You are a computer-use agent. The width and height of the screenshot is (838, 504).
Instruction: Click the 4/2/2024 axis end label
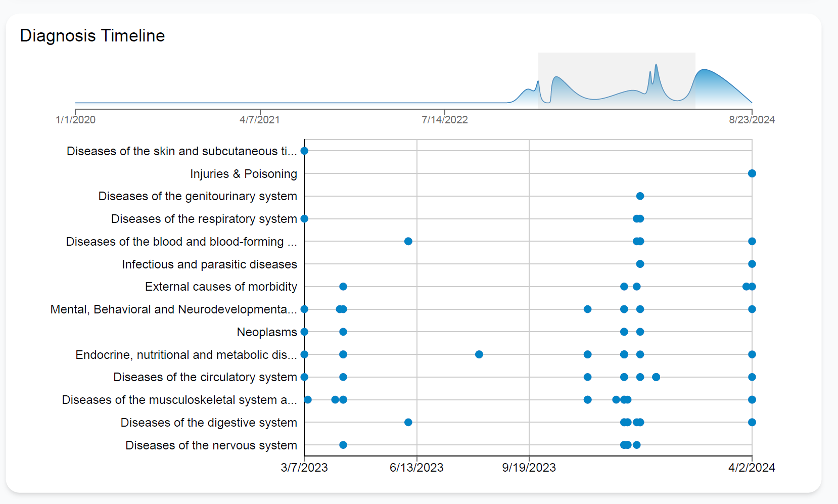752,468
